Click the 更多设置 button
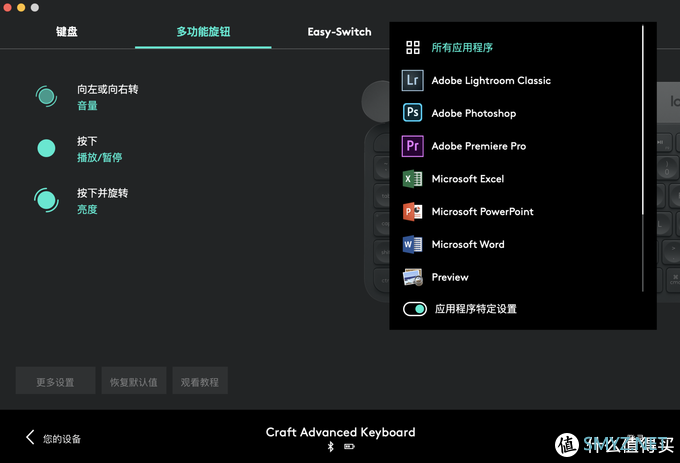 click(x=55, y=381)
